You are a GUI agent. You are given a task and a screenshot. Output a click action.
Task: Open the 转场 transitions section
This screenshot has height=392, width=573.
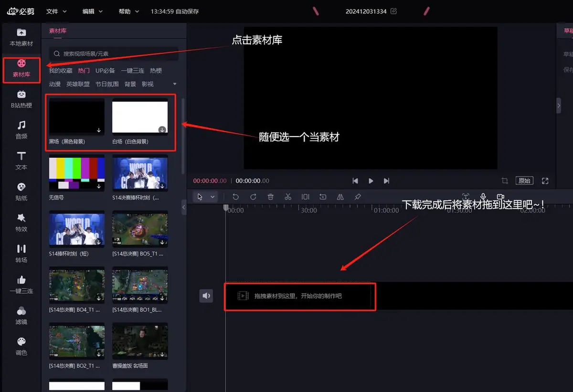tap(21, 254)
